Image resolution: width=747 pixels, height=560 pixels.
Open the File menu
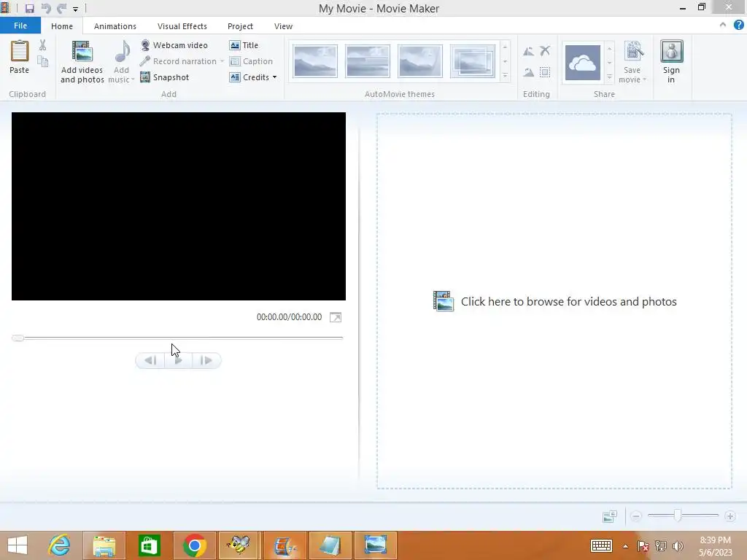[x=20, y=26]
